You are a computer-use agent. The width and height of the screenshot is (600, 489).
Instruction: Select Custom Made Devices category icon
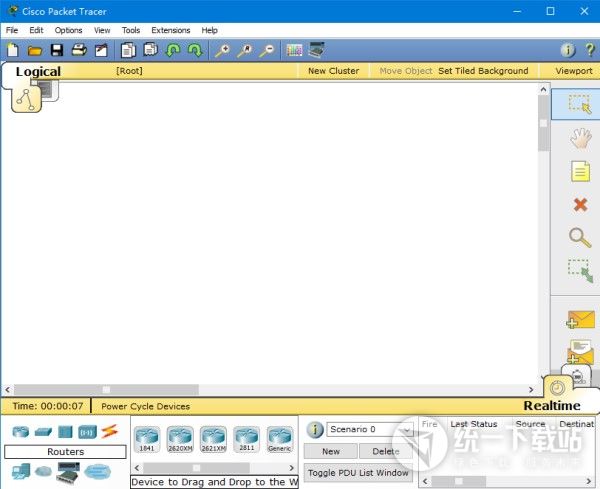pyautogui.click(x=68, y=472)
